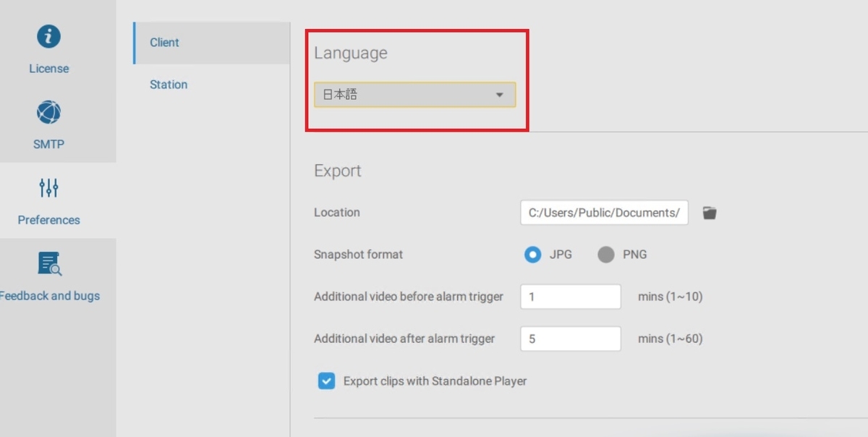Switch to the Client tab
The width and height of the screenshot is (868, 437).
point(211,43)
